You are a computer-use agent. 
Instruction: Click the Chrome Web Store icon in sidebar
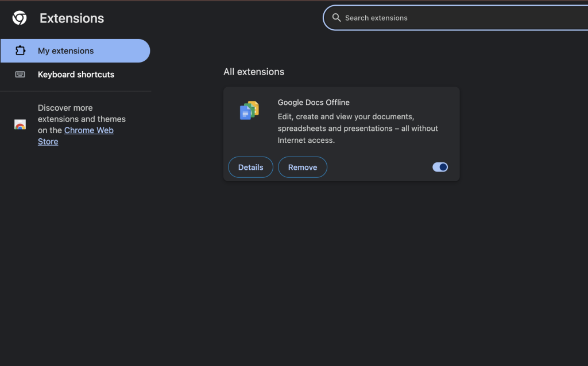click(19, 124)
